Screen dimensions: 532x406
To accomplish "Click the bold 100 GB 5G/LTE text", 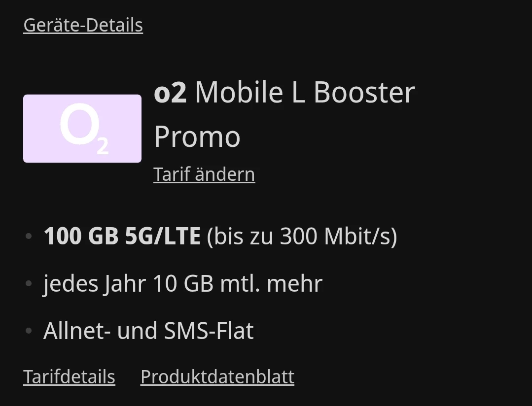I will pos(122,237).
